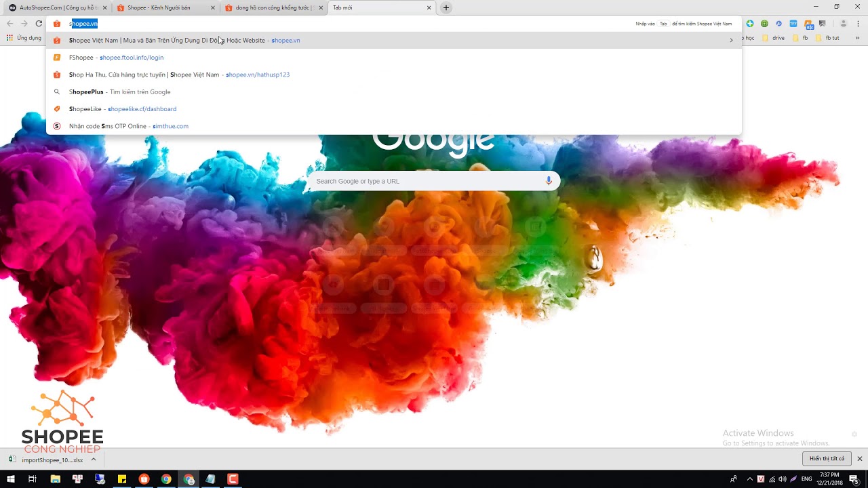Pick the ShopeePlus Google search suggestion
The width and height of the screenshot is (868, 488).
(393, 91)
